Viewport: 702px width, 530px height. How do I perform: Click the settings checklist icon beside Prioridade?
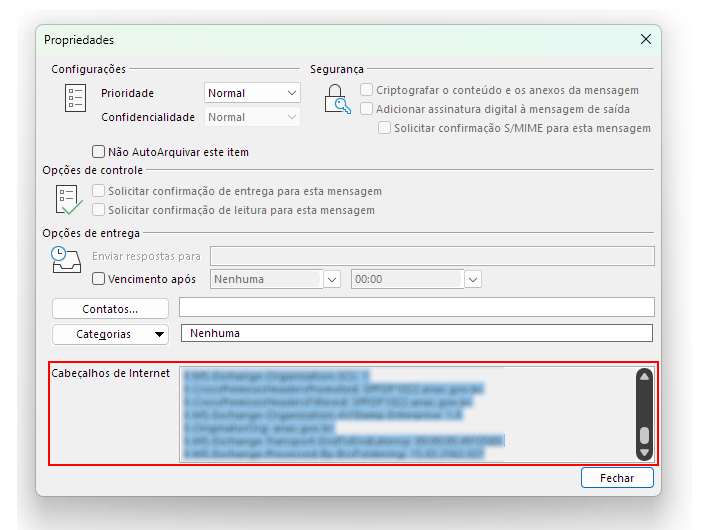(75, 98)
